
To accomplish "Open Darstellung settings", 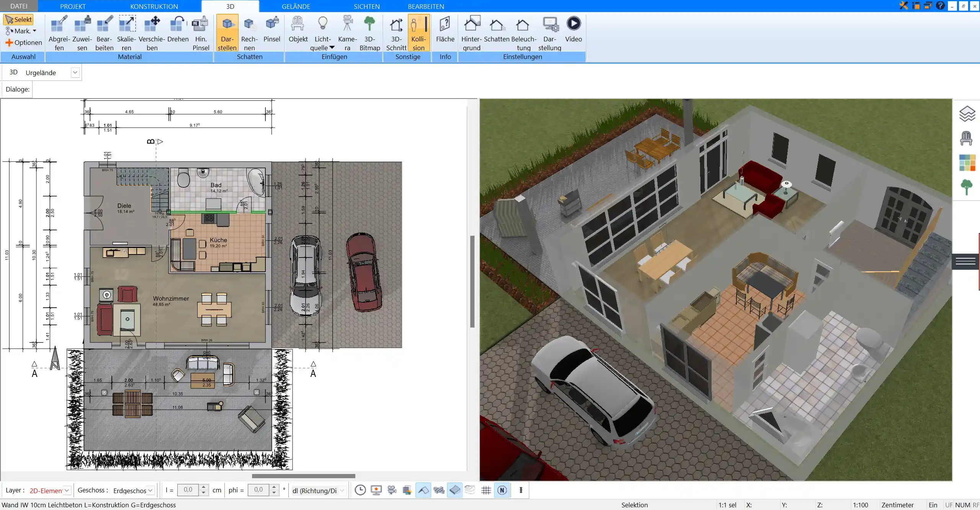I will click(x=550, y=33).
